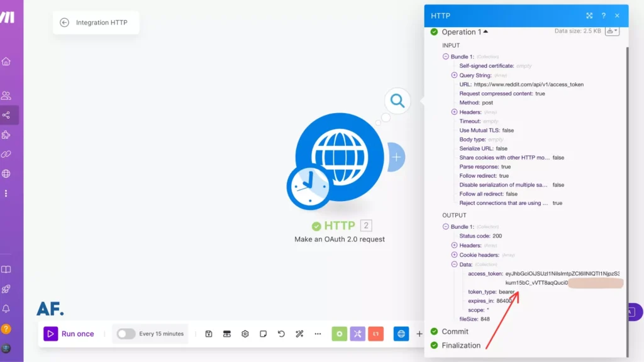The image size is (644, 362).
Task: Add favorite module with plus icon in toolbar
Action: (419, 334)
